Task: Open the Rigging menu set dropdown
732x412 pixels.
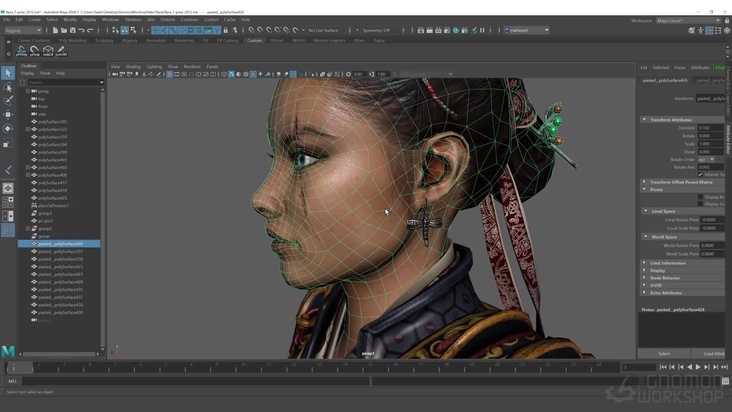Action: click(x=23, y=30)
